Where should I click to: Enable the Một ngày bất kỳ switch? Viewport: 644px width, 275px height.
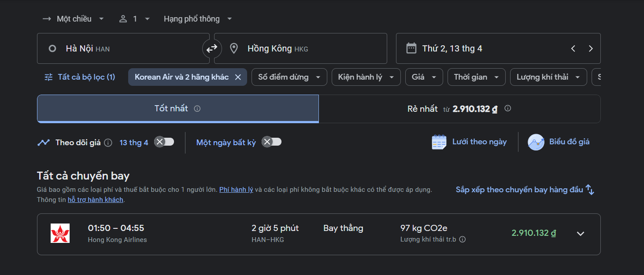click(271, 142)
